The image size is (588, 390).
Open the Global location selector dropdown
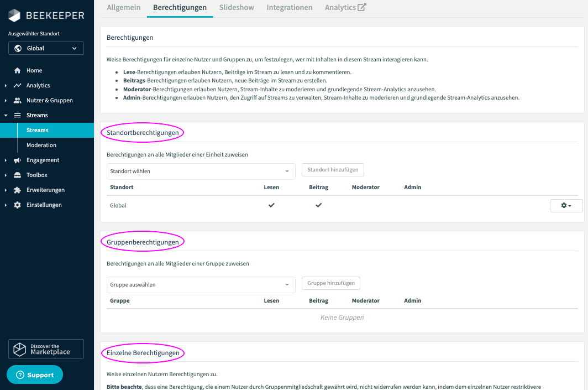46,49
